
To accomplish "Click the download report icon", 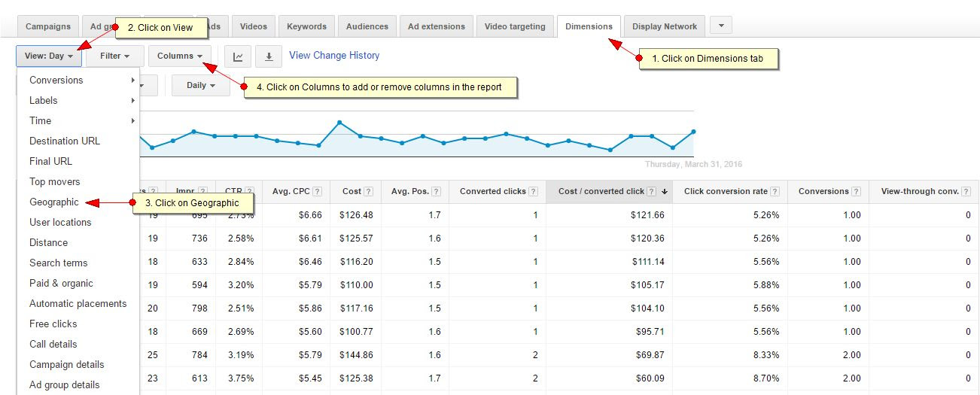I will [x=269, y=56].
